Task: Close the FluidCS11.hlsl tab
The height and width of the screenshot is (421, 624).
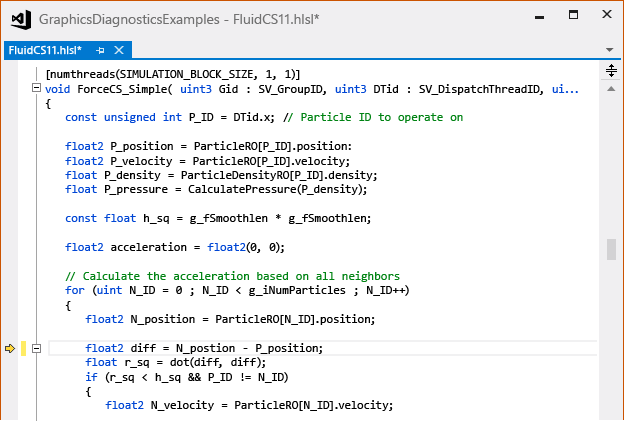Action: (x=119, y=50)
